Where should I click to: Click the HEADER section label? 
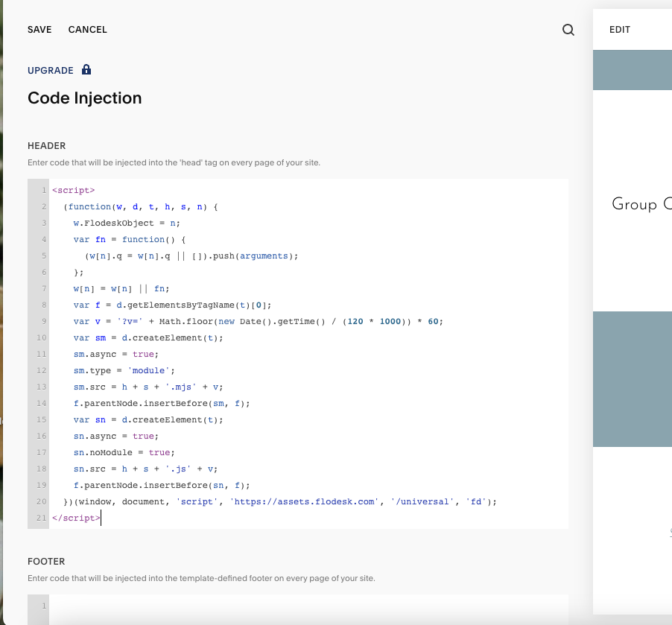tap(48, 146)
